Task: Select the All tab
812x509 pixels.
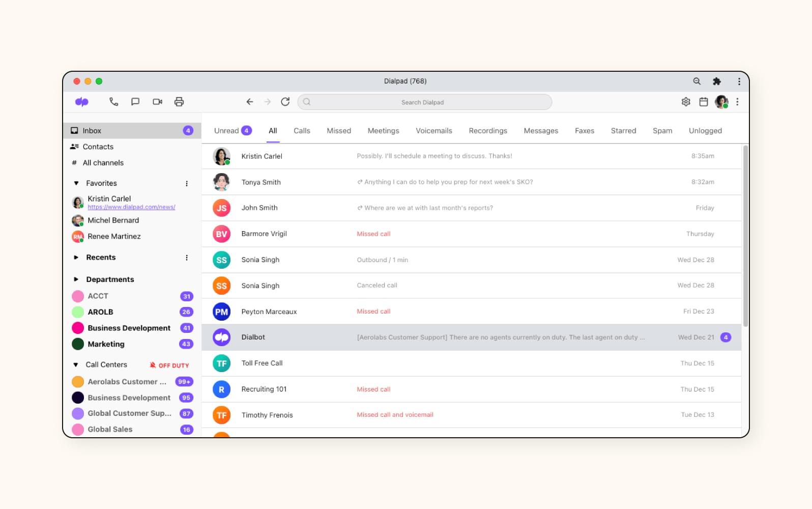Action: (273, 131)
